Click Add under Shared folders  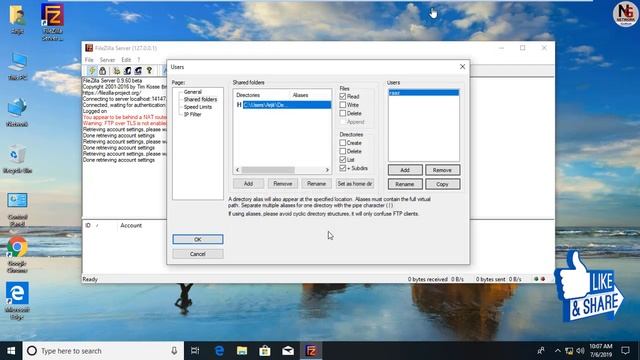248,184
